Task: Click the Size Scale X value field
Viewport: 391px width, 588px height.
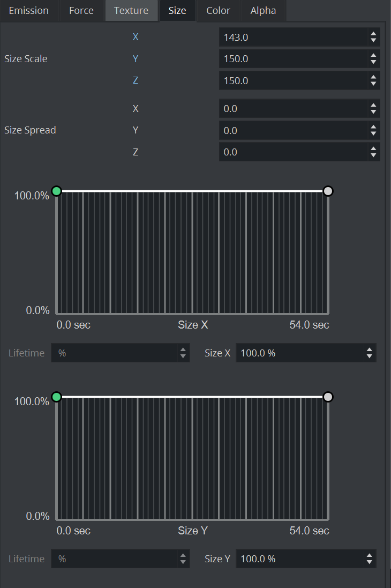Action: point(292,38)
